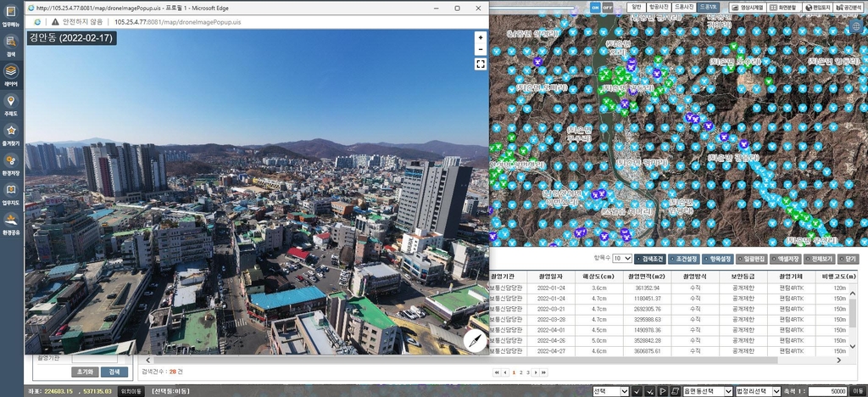Open the 항목수 item count dropdown

[x=621, y=258]
